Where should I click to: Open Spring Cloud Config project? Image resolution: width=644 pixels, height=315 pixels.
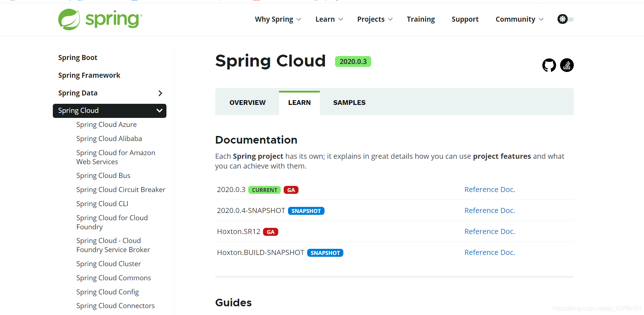[107, 292]
